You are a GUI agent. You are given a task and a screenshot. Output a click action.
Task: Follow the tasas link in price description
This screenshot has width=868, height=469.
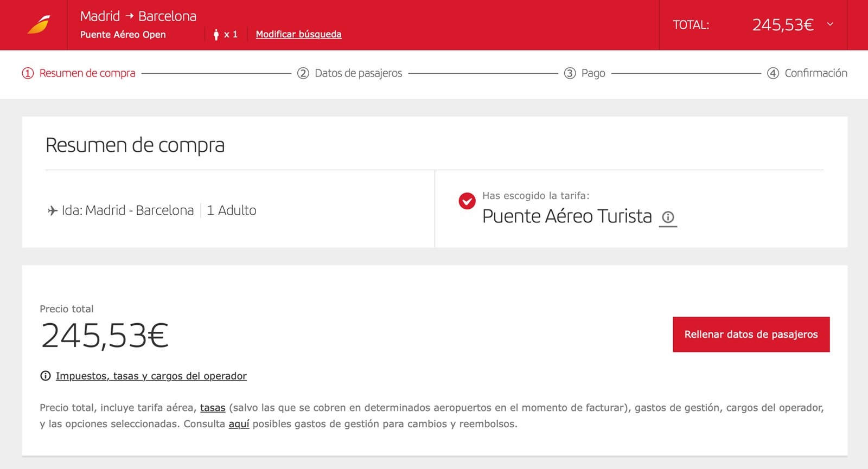[213, 408]
